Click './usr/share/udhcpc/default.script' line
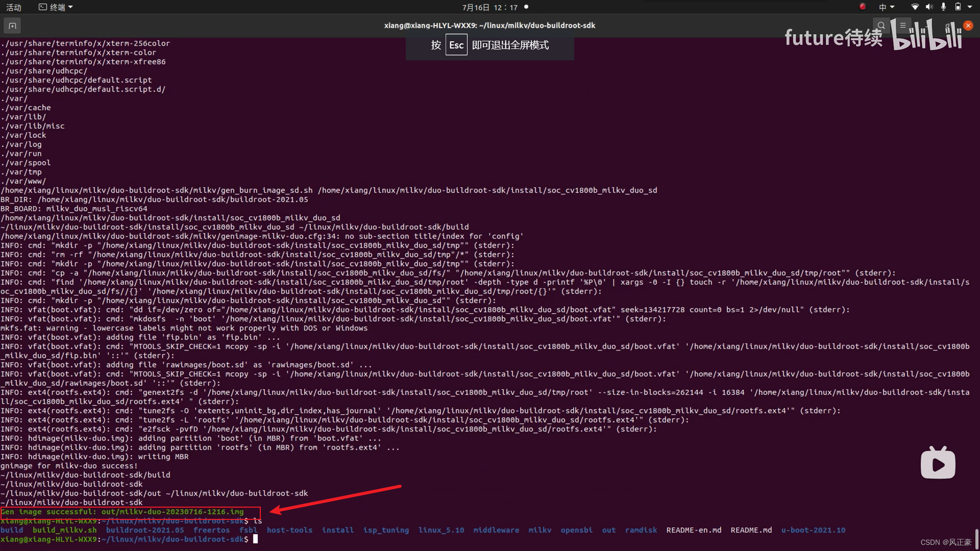980x551 pixels. [x=76, y=80]
